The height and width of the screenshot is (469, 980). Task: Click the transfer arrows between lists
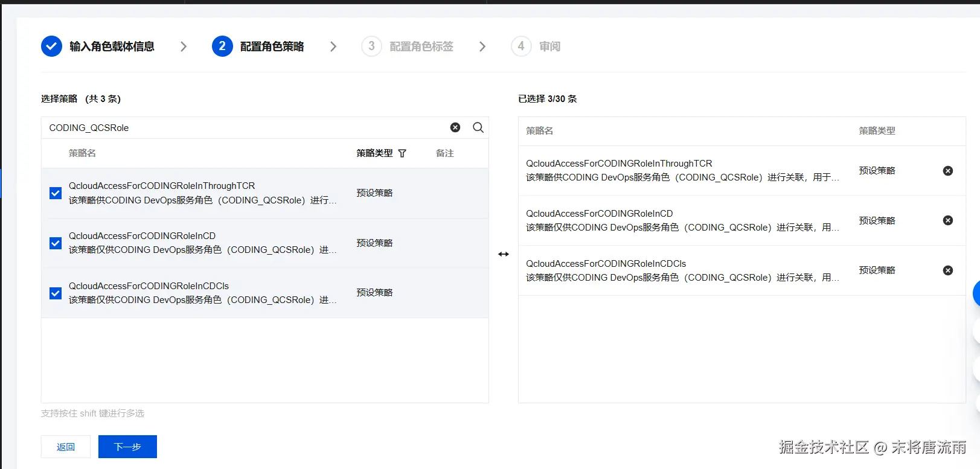504,254
